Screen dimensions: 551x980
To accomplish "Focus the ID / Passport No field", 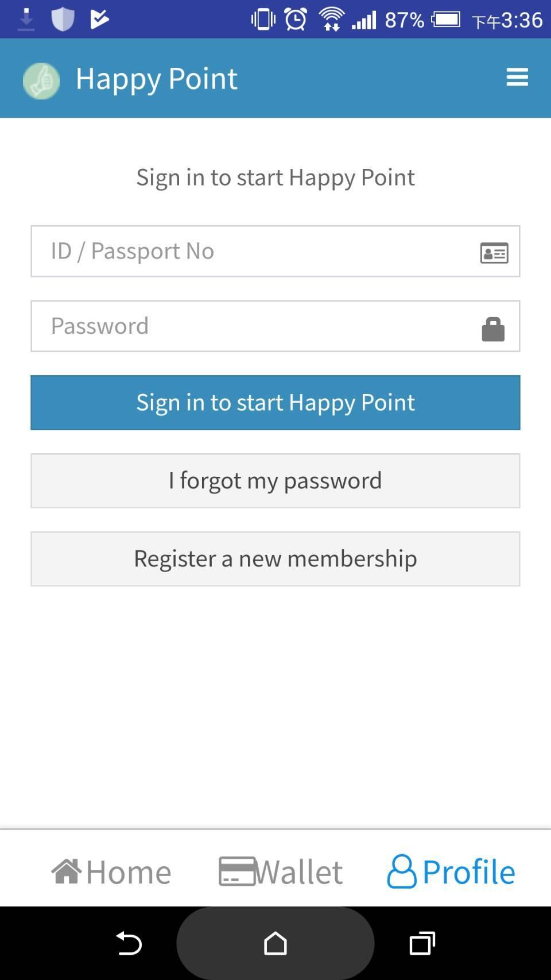I will click(253, 251).
